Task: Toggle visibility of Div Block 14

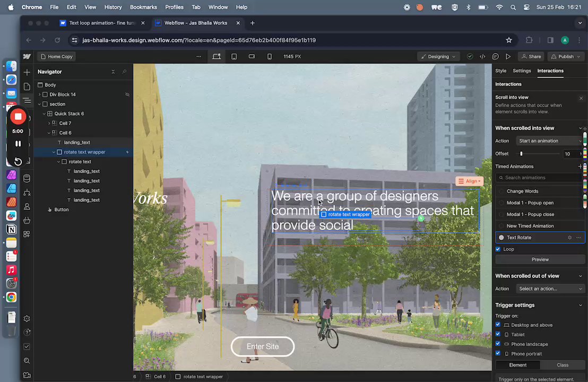Action: point(127,94)
